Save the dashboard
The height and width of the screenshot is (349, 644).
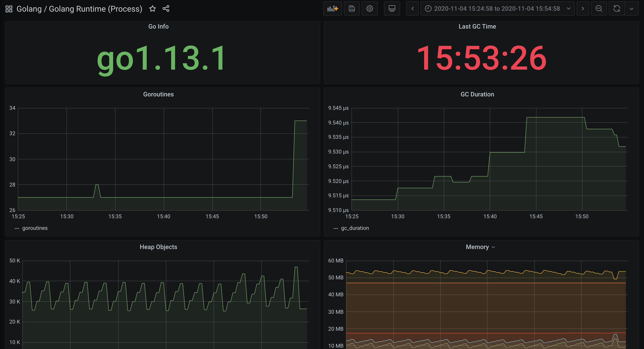351,9
